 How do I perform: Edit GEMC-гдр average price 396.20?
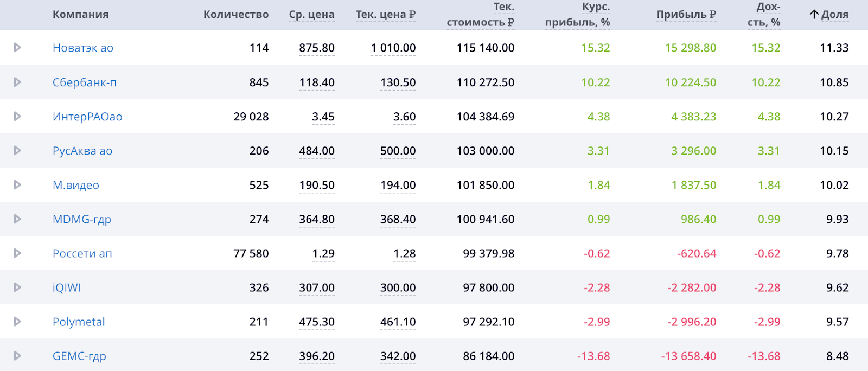317,356
